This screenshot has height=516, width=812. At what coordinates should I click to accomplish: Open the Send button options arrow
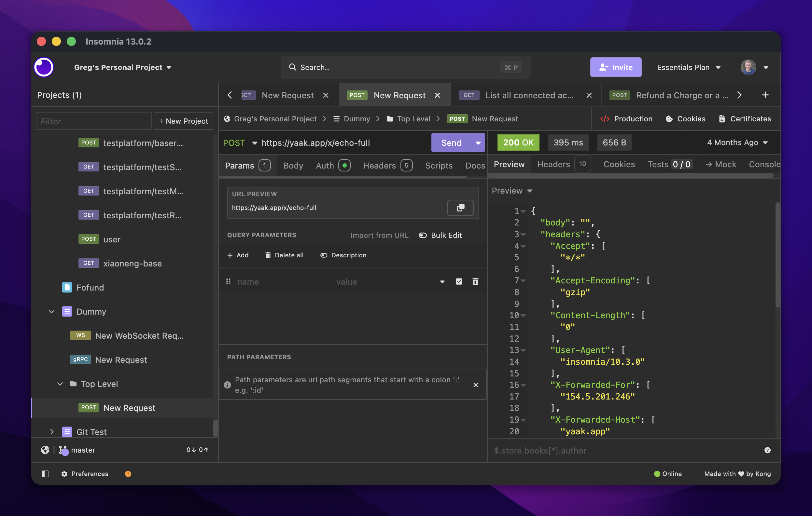pos(478,143)
